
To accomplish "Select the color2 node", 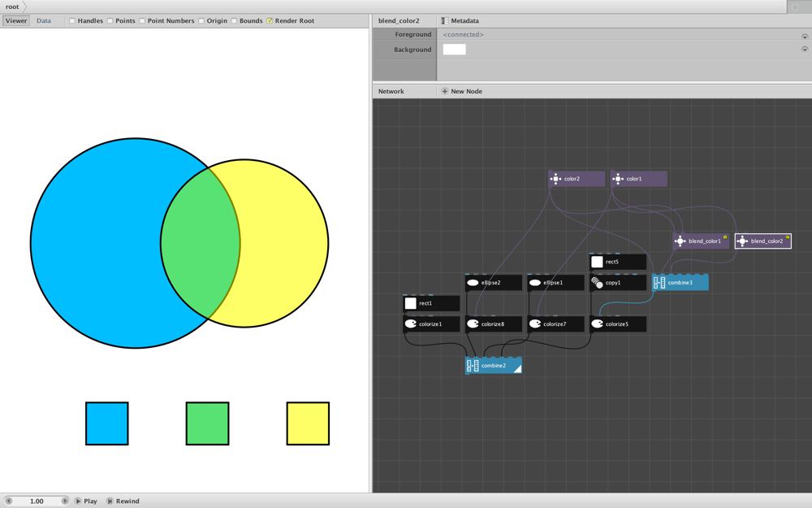I will pos(577,179).
